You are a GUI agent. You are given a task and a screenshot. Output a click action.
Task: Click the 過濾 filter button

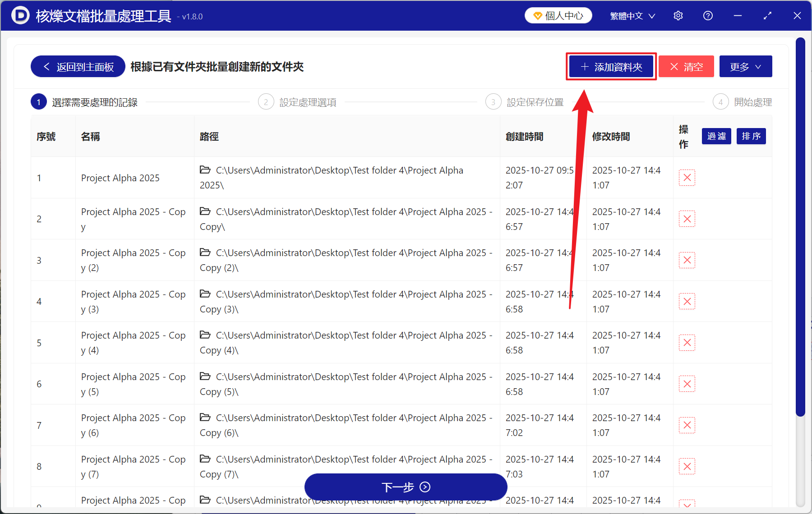point(716,136)
